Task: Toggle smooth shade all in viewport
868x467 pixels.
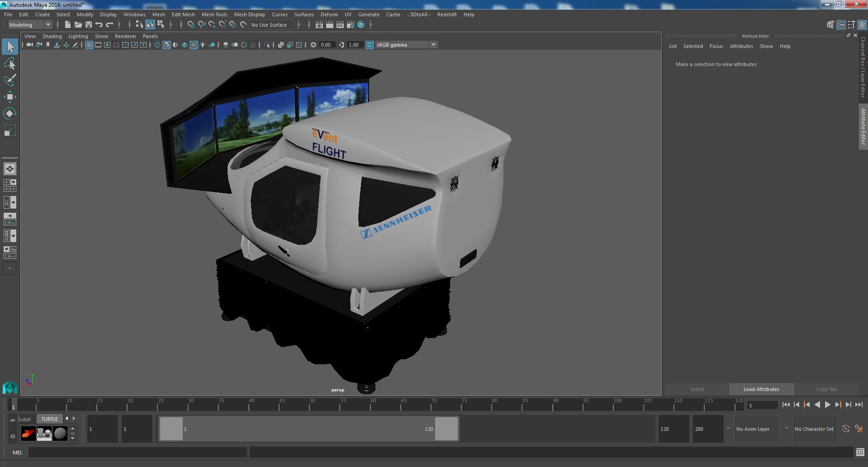Action: tap(166, 45)
